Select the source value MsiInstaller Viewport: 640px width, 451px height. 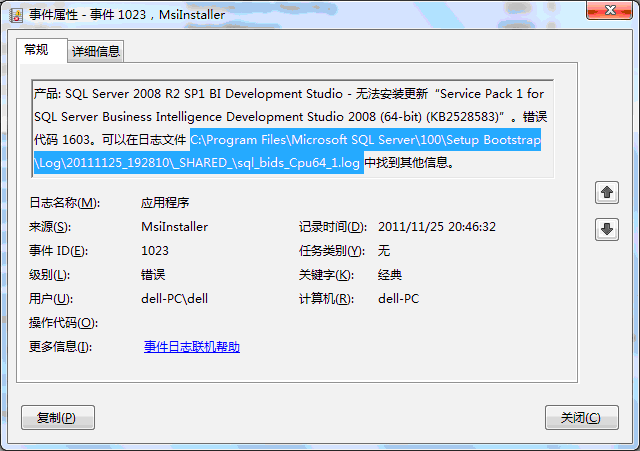point(174,227)
